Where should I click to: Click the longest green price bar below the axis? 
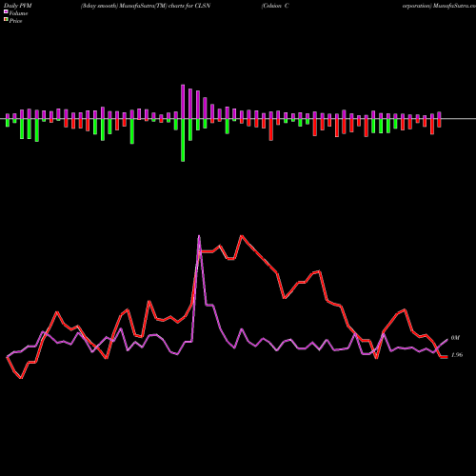pyautogui.click(x=183, y=140)
